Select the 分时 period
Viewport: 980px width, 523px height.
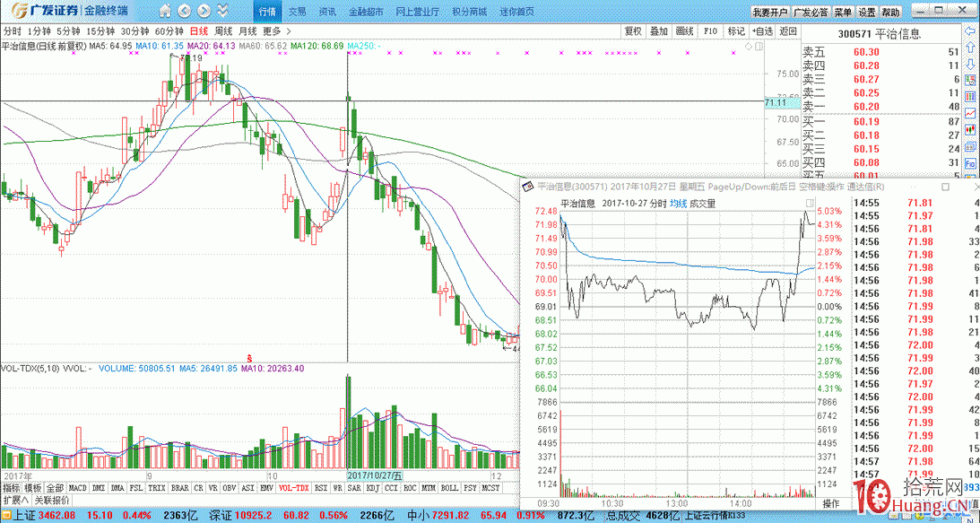(12, 31)
